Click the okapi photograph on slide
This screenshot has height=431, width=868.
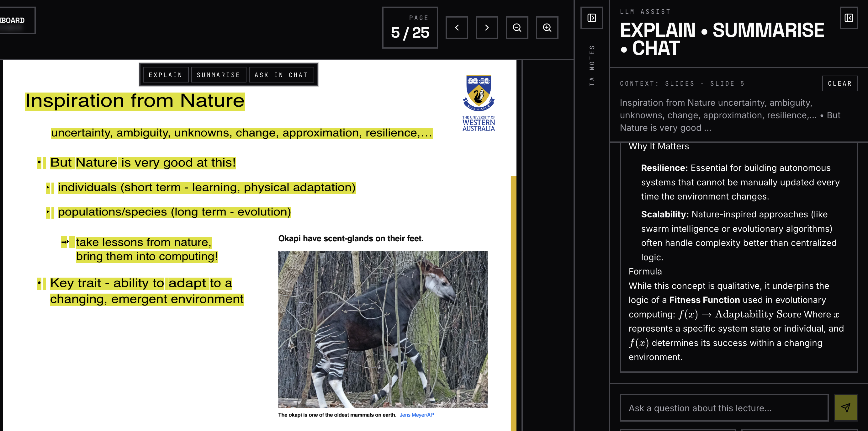[383, 329]
